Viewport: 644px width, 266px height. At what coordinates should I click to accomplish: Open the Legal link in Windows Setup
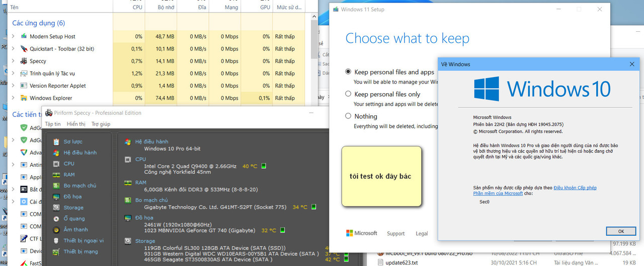pyautogui.click(x=422, y=234)
